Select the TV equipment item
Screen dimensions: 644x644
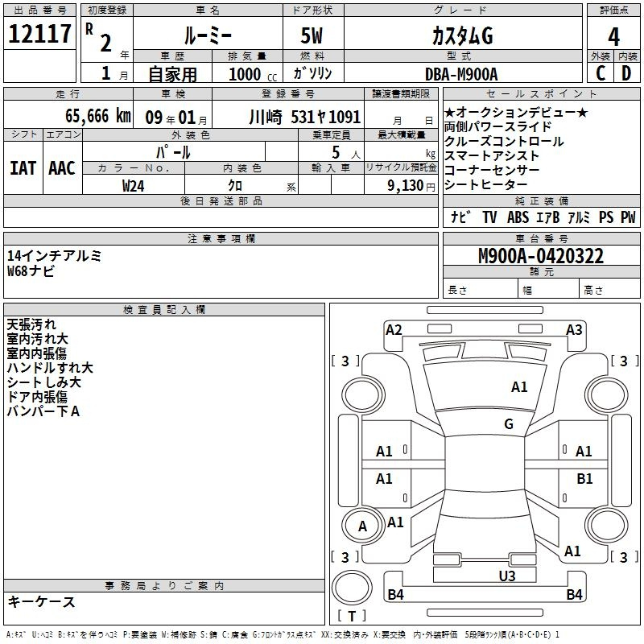point(489,217)
